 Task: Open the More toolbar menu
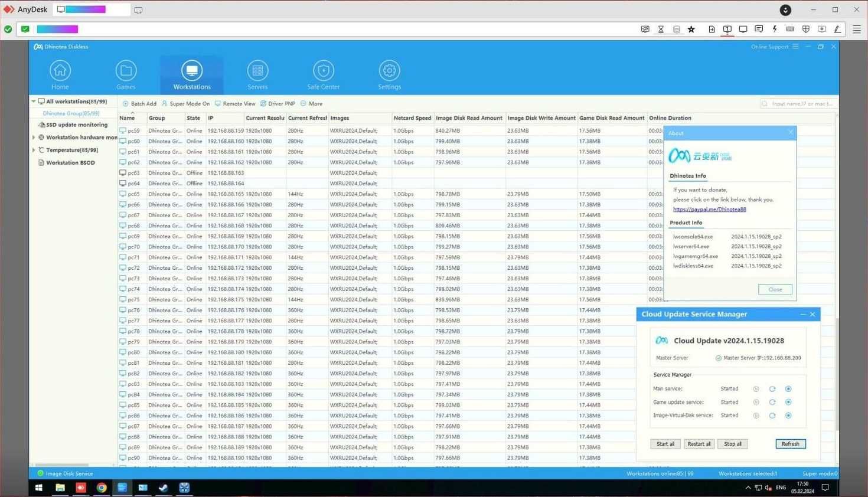click(x=311, y=103)
